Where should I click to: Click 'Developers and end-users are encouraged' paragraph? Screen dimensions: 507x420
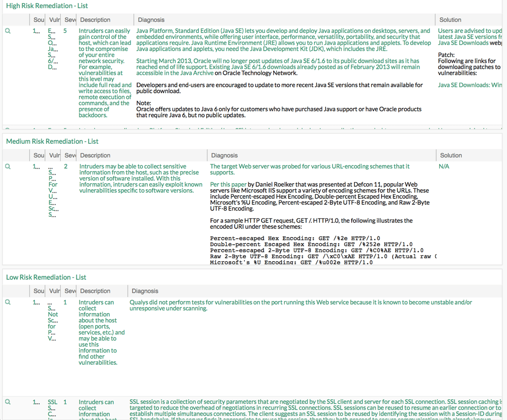(x=279, y=88)
